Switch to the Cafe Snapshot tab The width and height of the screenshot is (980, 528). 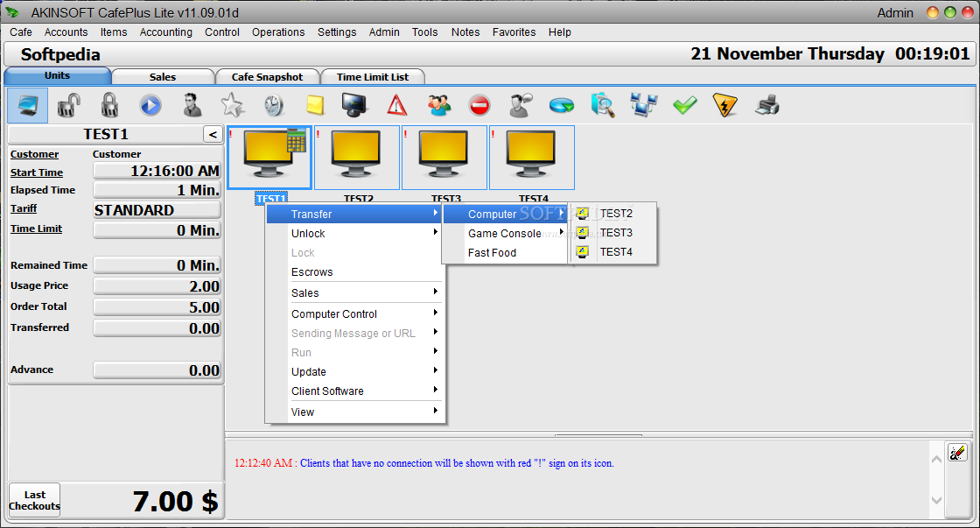click(267, 76)
